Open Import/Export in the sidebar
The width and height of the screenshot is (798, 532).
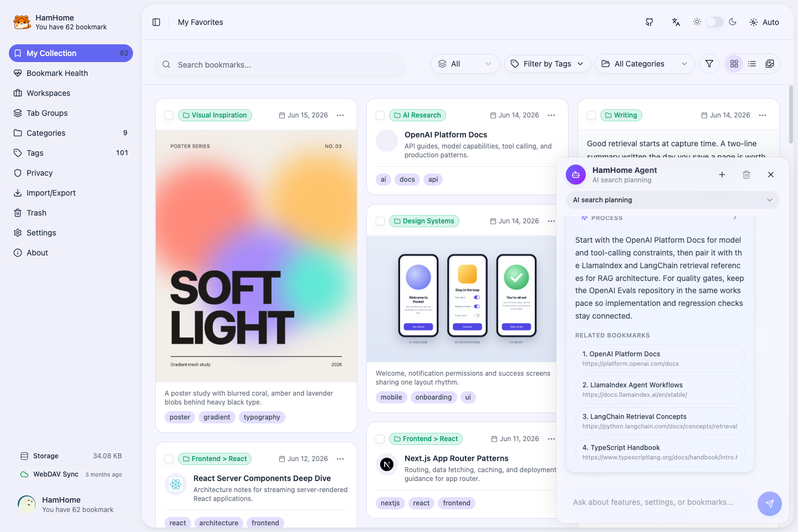tap(71, 193)
